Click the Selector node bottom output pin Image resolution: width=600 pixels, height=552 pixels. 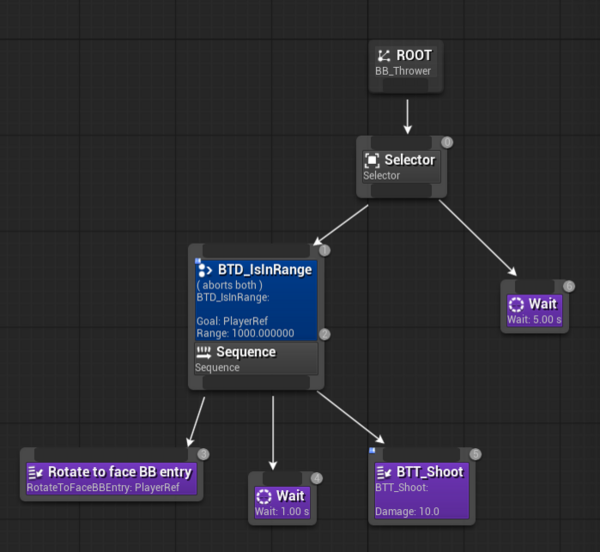click(x=401, y=191)
